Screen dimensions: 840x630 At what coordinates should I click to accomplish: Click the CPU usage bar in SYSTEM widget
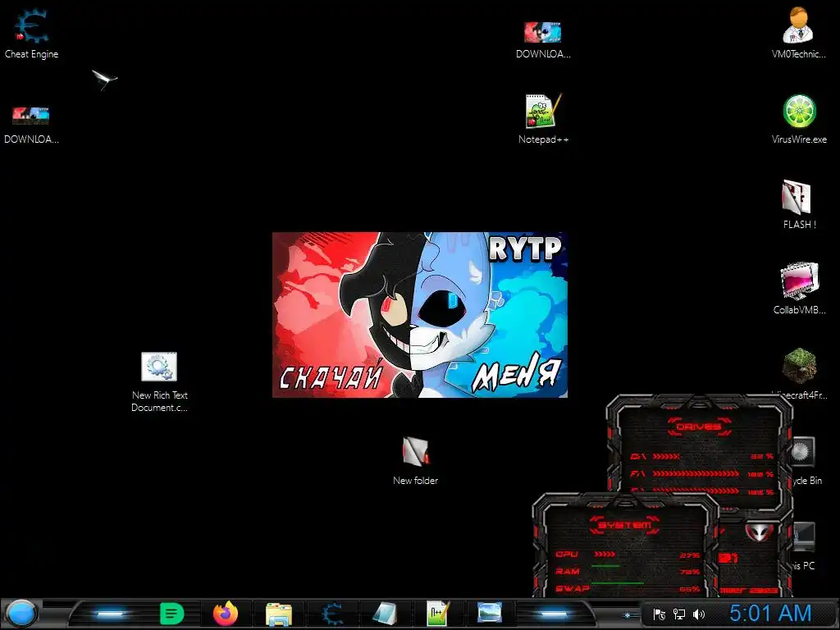605,555
